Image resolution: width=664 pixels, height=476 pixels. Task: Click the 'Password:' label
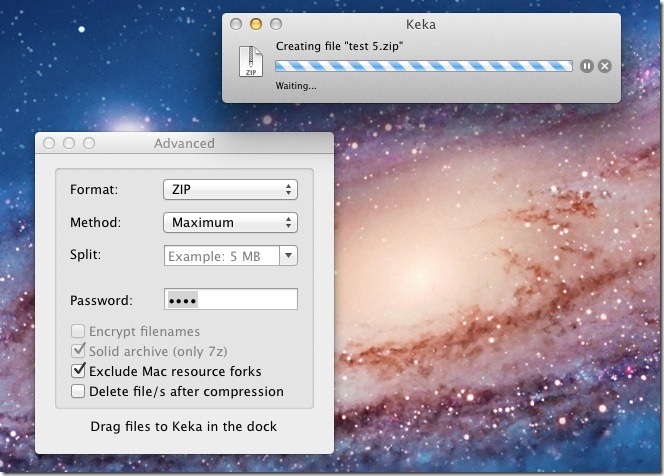point(101,300)
